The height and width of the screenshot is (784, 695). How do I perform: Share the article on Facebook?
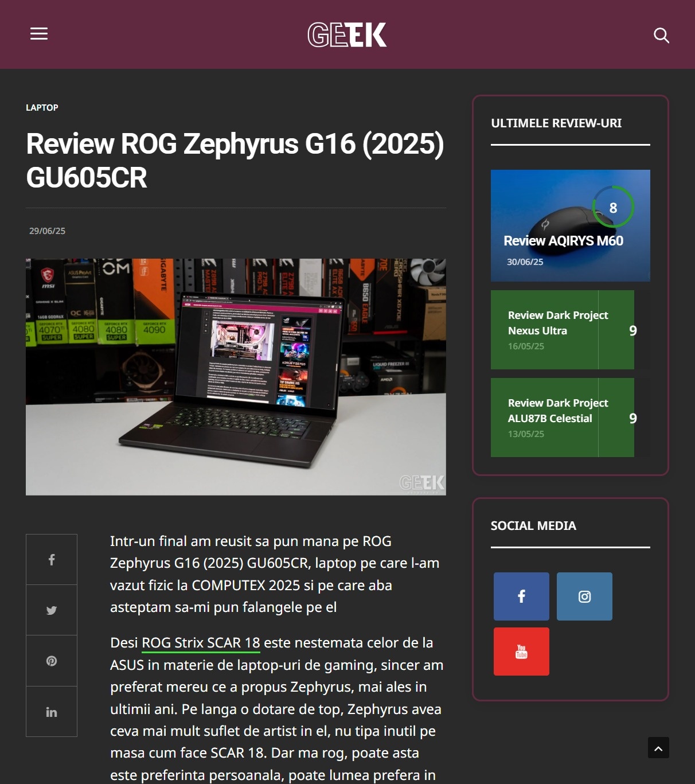click(52, 560)
